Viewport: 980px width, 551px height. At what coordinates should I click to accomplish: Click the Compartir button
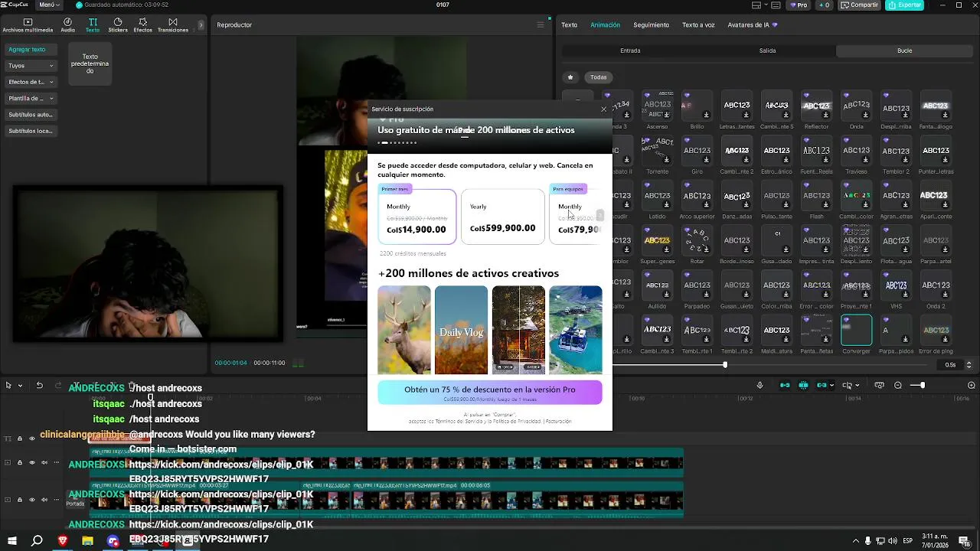tap(860, 5)
